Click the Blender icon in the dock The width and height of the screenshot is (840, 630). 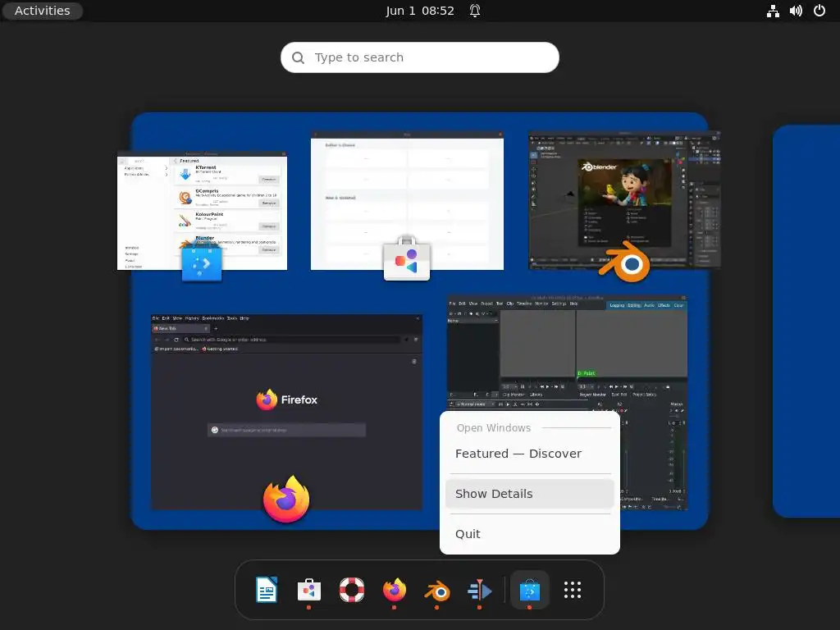[437, 591]
